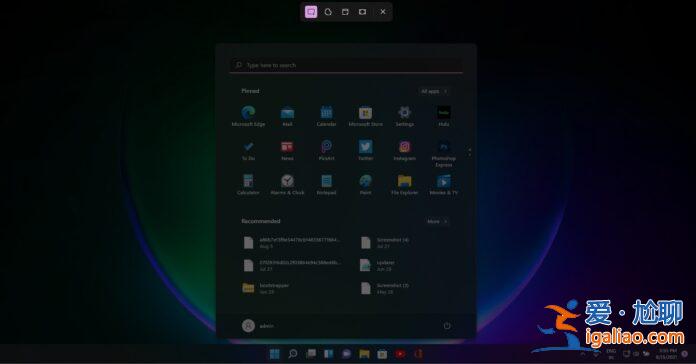Open the pinned To Do app
Viewport: 696px width, 364px height.
click(249, 150)
